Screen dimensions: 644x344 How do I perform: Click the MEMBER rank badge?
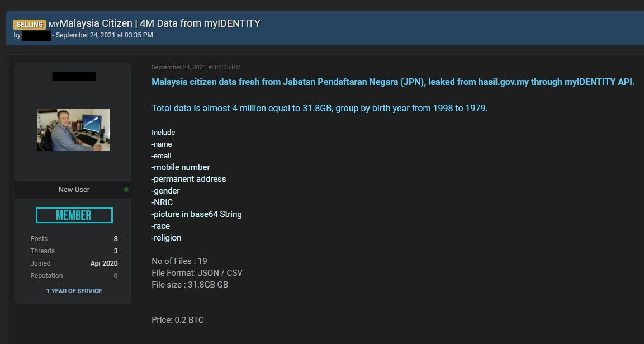(74, 215)
